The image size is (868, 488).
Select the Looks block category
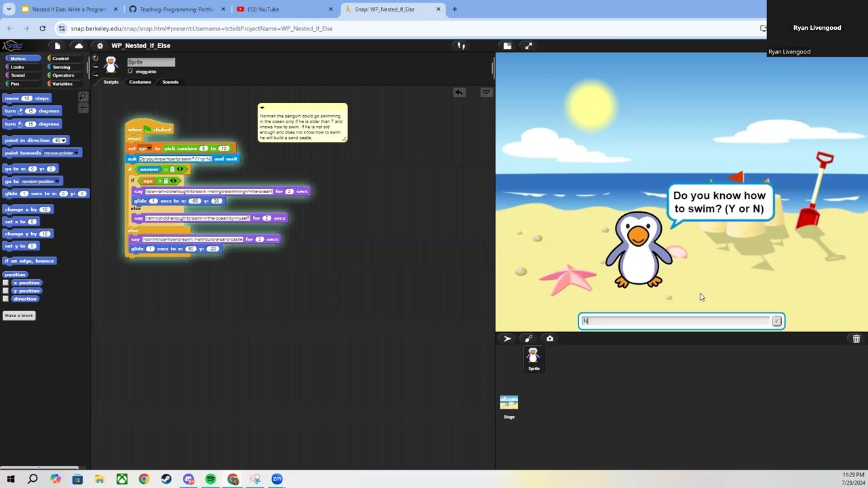click(22, 67)
